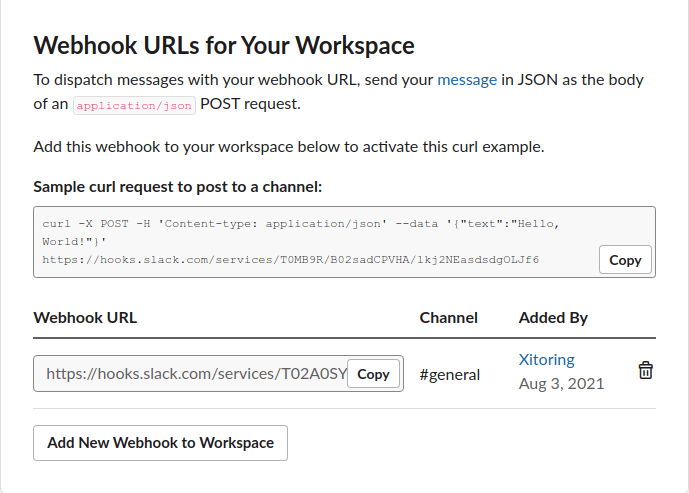This screenshot has width=689, height=493.
Task: Copy the sample curl request
Action: [x=625, y=260]
